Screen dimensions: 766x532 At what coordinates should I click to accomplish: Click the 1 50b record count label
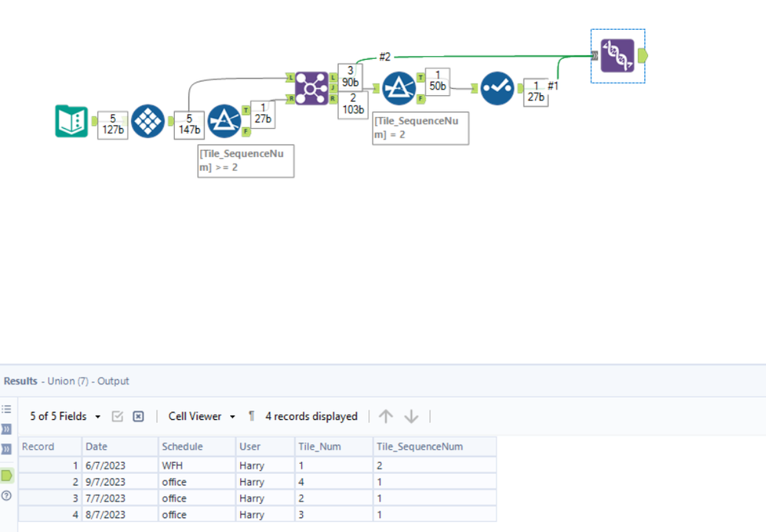click(x=438, y=81)
